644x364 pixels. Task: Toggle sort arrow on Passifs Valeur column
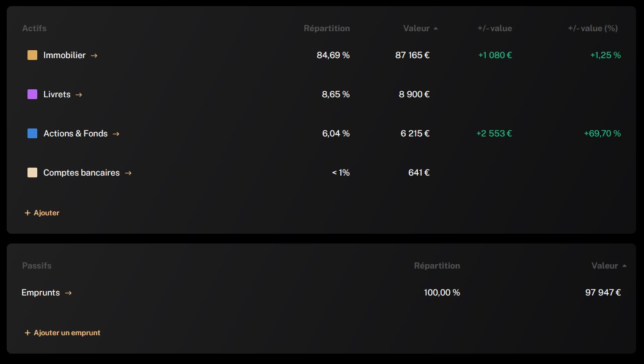click(624, 266)
